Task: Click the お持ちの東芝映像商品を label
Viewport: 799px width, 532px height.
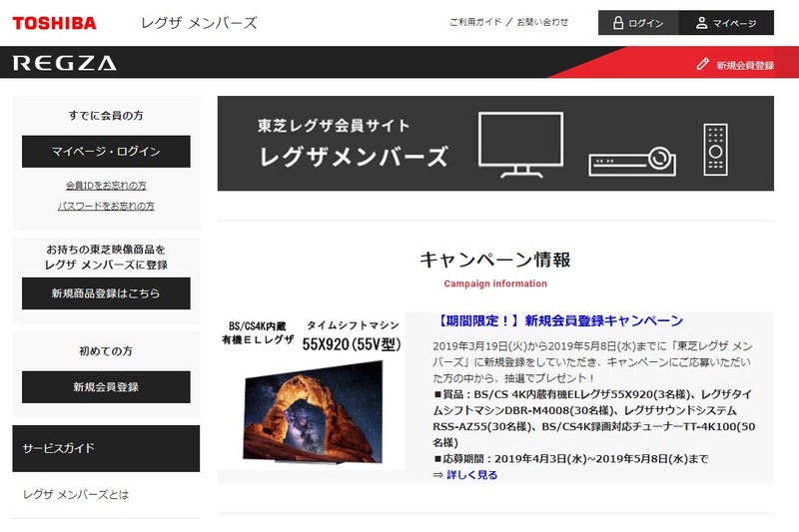Action: click(106, 250)
